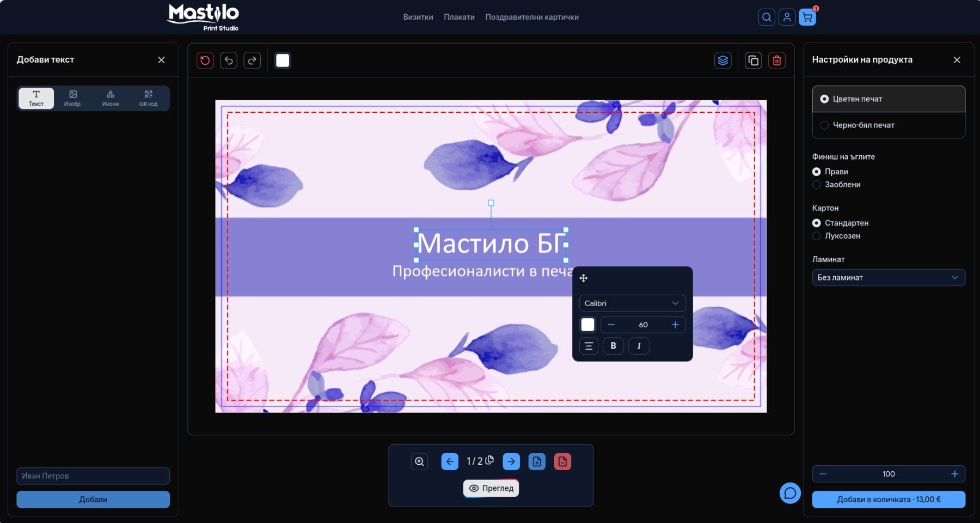Select Цветен печат option
Screen dimensions: 980x523
coord(889,99)
